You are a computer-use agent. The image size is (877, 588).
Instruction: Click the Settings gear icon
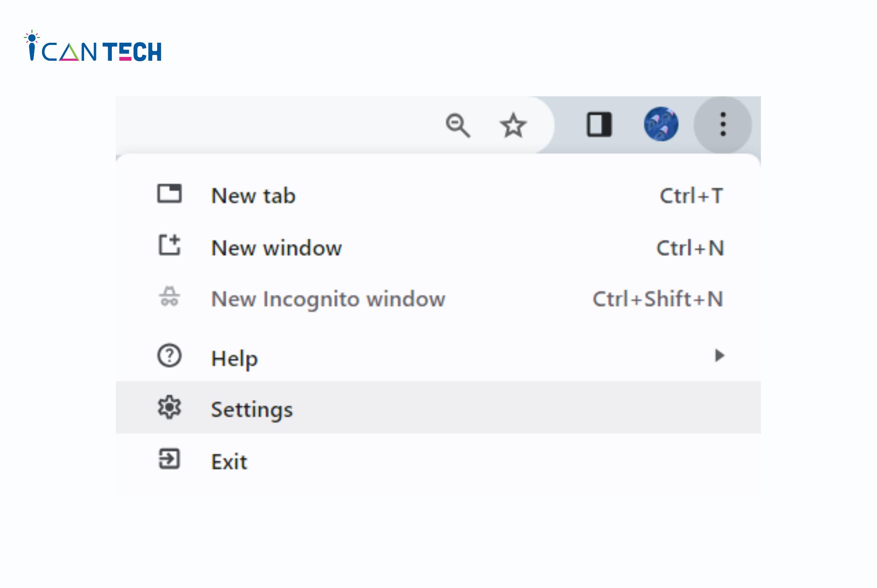(169, 407)
